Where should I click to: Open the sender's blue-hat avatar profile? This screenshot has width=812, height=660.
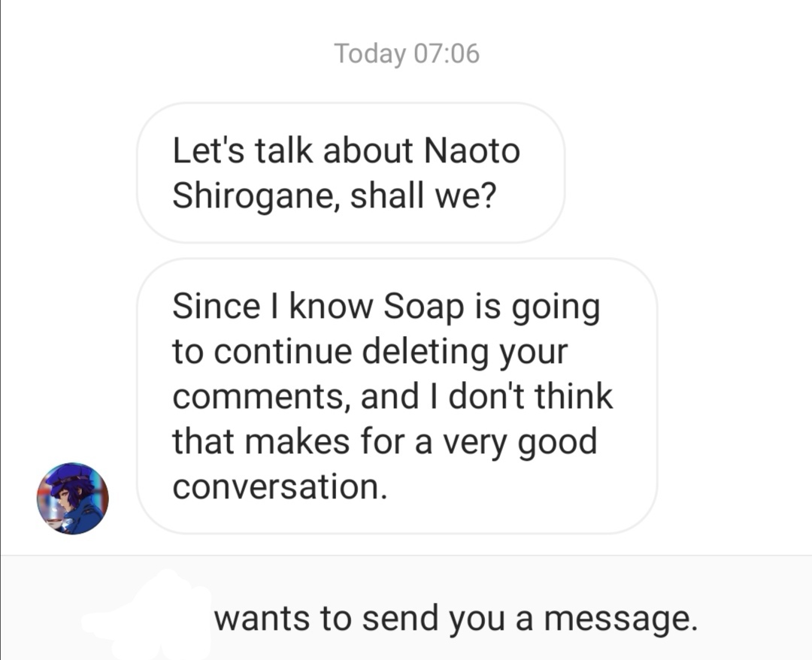coord(72,498)
